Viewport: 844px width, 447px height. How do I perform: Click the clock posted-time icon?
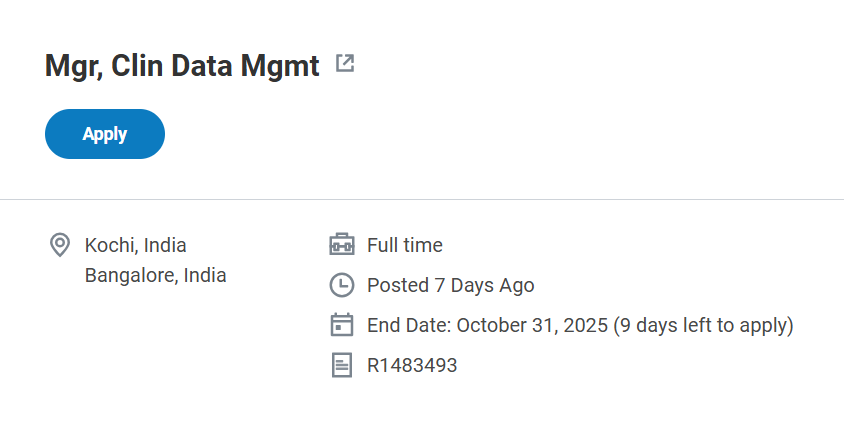[x=342, y=285]
